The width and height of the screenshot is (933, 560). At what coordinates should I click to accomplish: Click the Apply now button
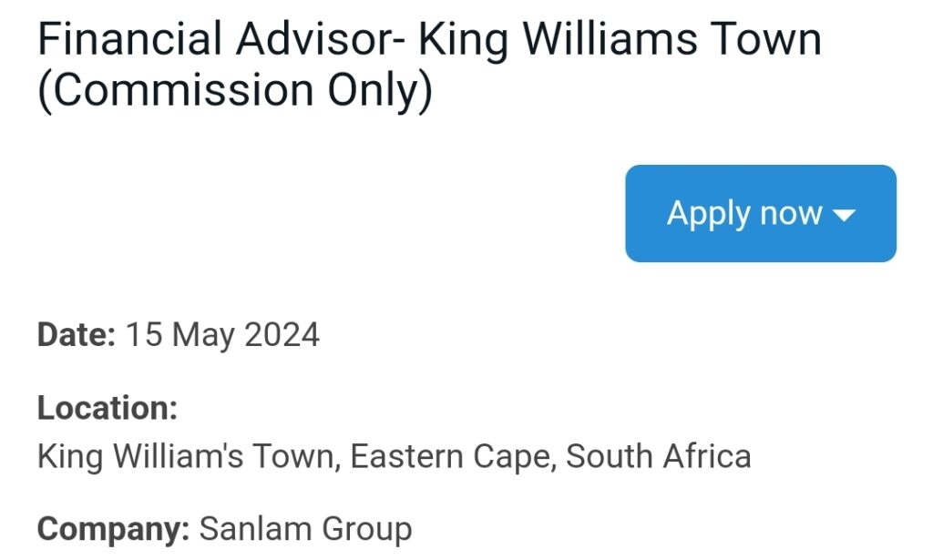761,213
